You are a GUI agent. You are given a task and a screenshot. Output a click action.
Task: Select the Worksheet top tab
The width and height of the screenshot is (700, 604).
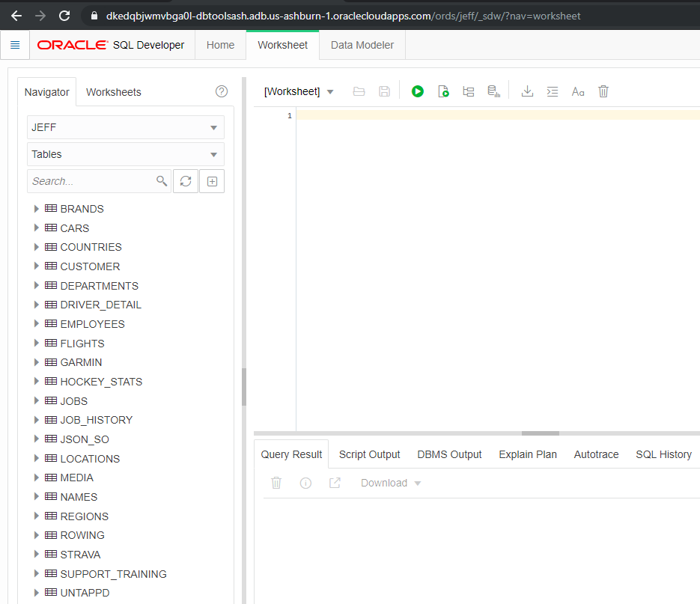point(282,45)
